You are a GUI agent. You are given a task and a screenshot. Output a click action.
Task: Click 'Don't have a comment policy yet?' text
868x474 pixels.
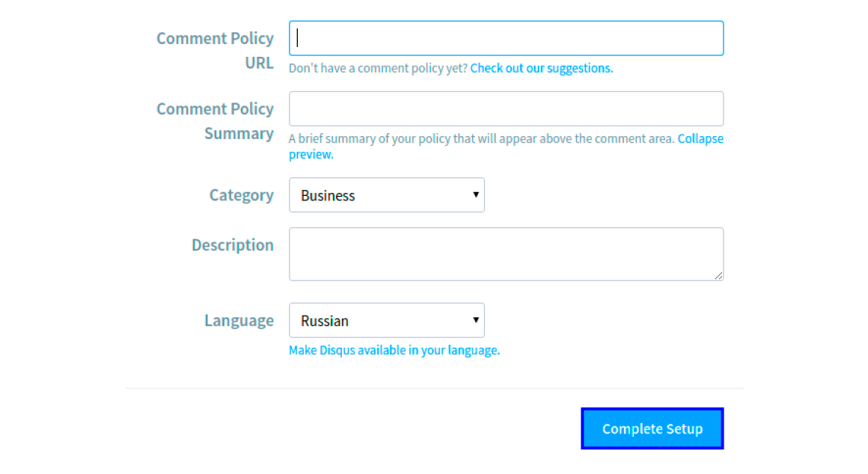[378, 68]
